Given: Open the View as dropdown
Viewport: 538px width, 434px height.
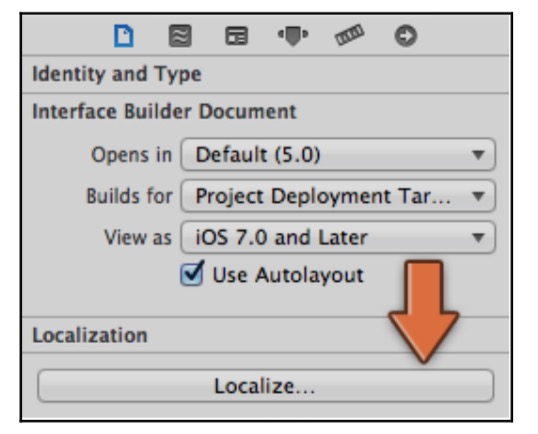Looking at the screenshot, I should tap(338, 237).
